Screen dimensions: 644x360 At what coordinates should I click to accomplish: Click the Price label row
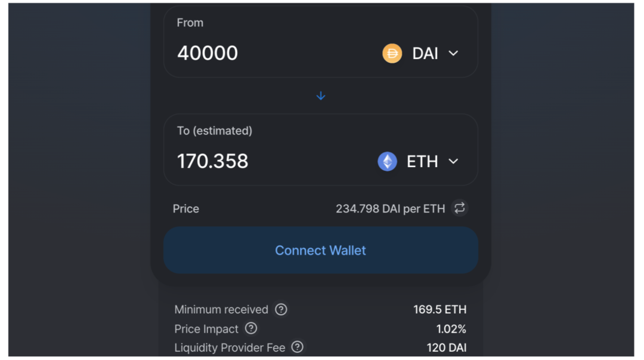pyautogui.click(x=185, y=208)
